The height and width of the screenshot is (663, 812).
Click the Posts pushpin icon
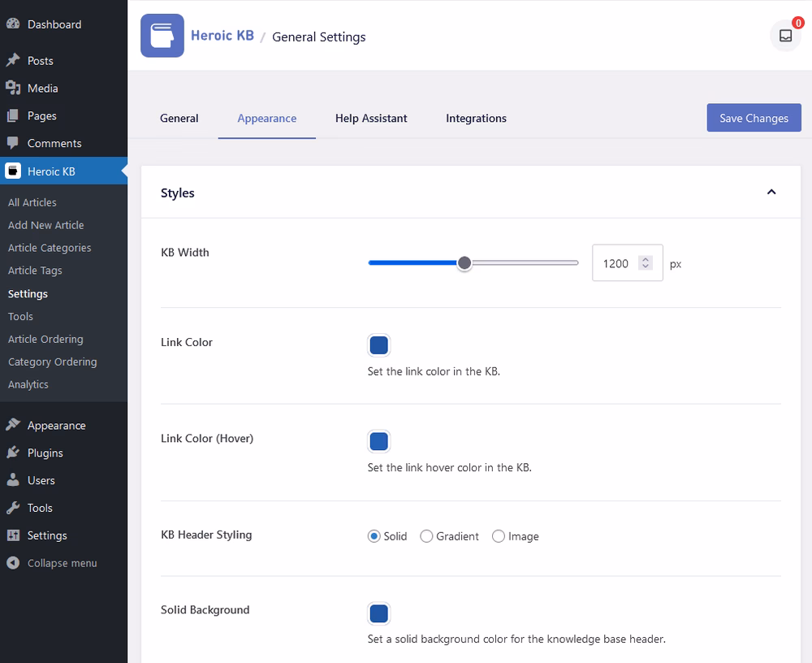coord(13,60)
